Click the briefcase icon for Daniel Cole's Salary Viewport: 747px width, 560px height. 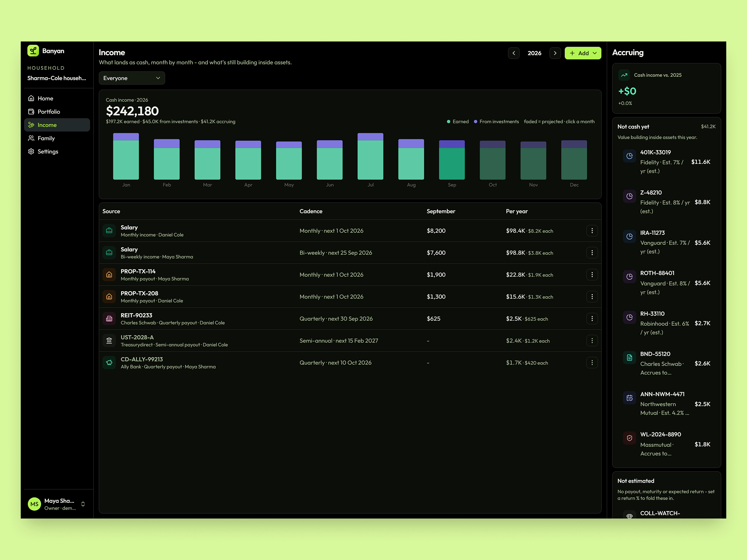click(109, 231)
